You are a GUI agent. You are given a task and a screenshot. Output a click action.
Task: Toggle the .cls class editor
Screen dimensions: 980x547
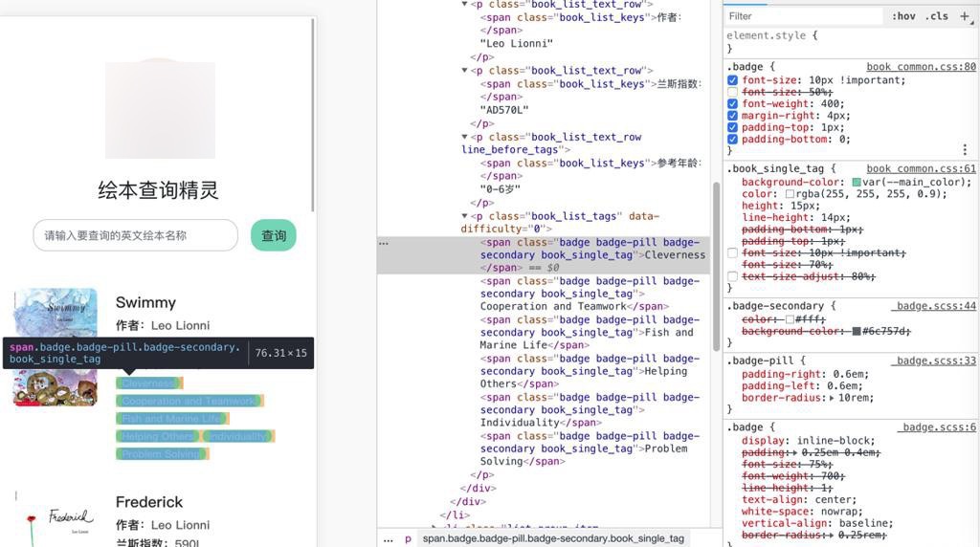[x=936, y=16]
